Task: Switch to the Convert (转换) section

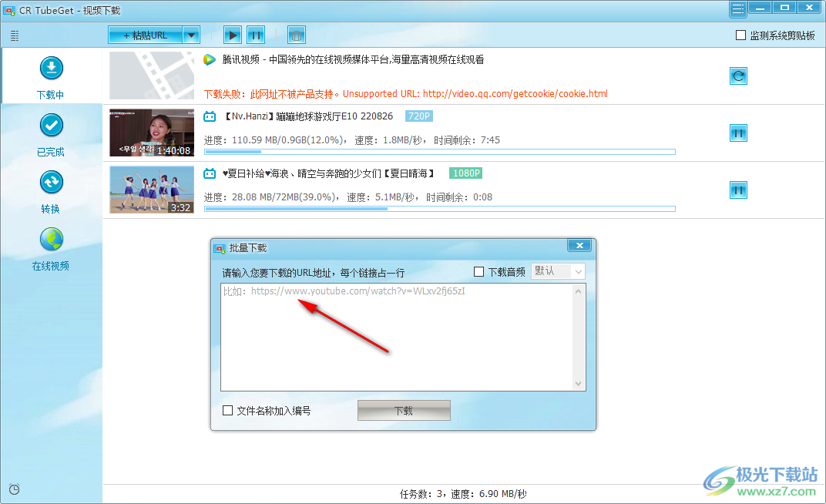Action: pos(51,192)
